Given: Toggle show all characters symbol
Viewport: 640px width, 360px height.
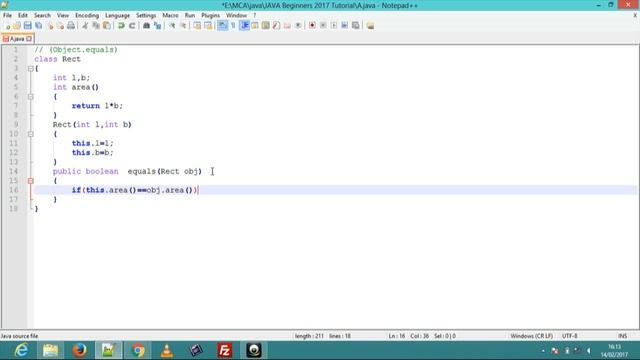Looking at the screenshot, I should (233, 26).
